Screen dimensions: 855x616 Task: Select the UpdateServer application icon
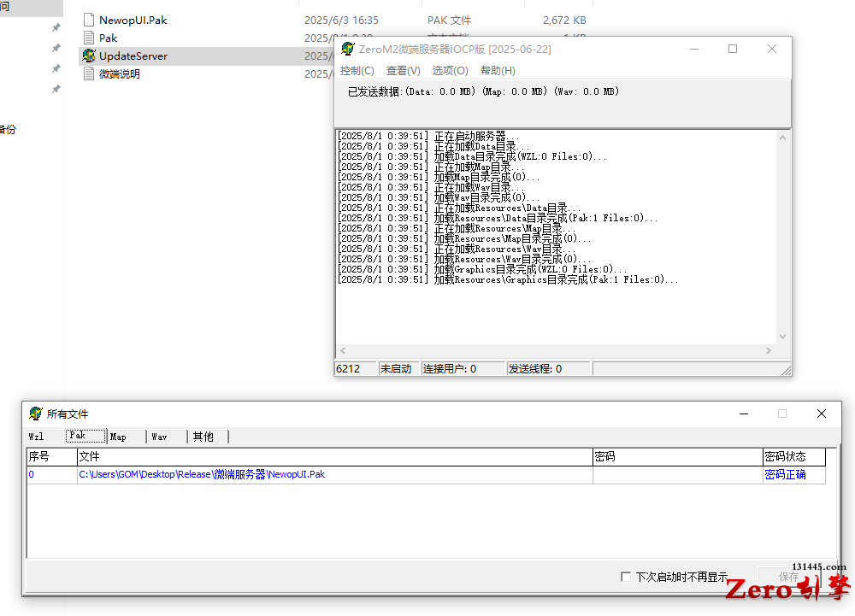(89, 56)
